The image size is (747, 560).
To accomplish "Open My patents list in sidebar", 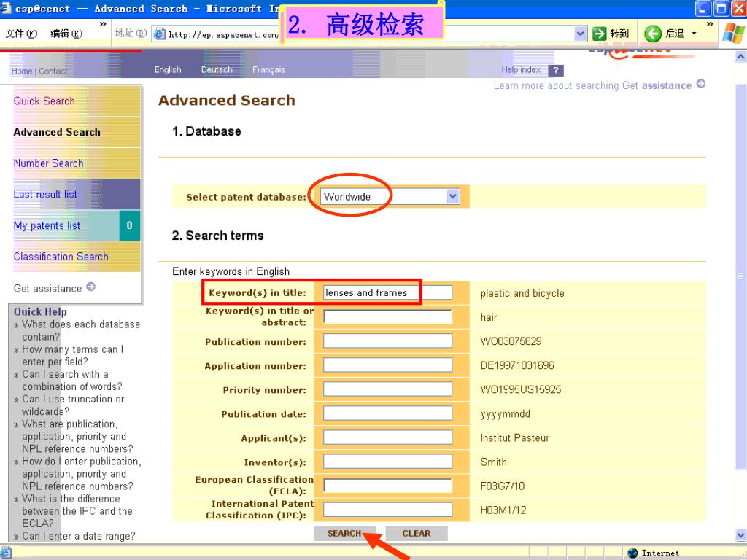I will [x=47, y=226].
